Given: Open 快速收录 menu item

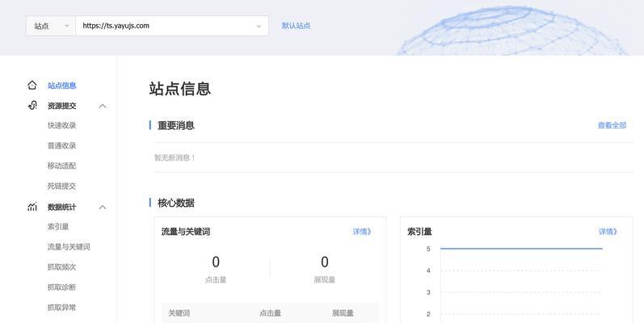Looking at the screenshot, I should (x=61, y=126).
